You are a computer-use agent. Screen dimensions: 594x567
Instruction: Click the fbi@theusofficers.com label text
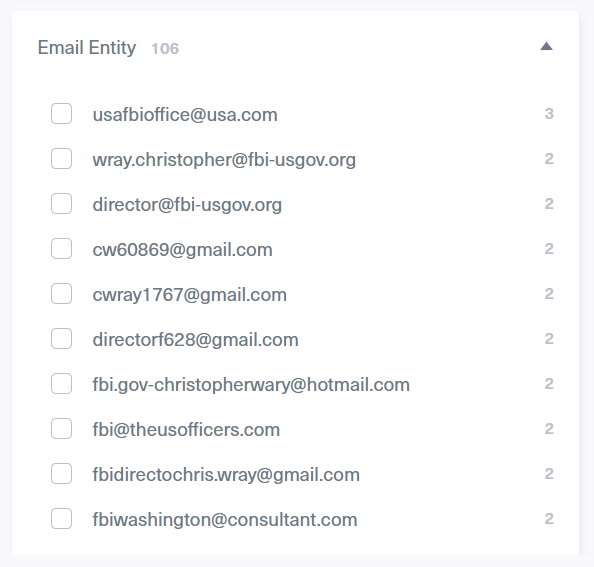(x=186, y=430)
